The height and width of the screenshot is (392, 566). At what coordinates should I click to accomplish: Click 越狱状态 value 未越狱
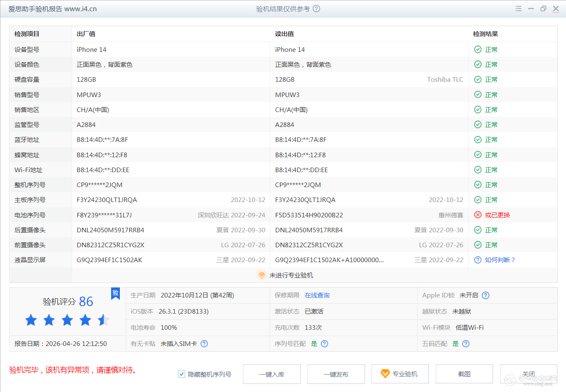click(x=462, y=312)
